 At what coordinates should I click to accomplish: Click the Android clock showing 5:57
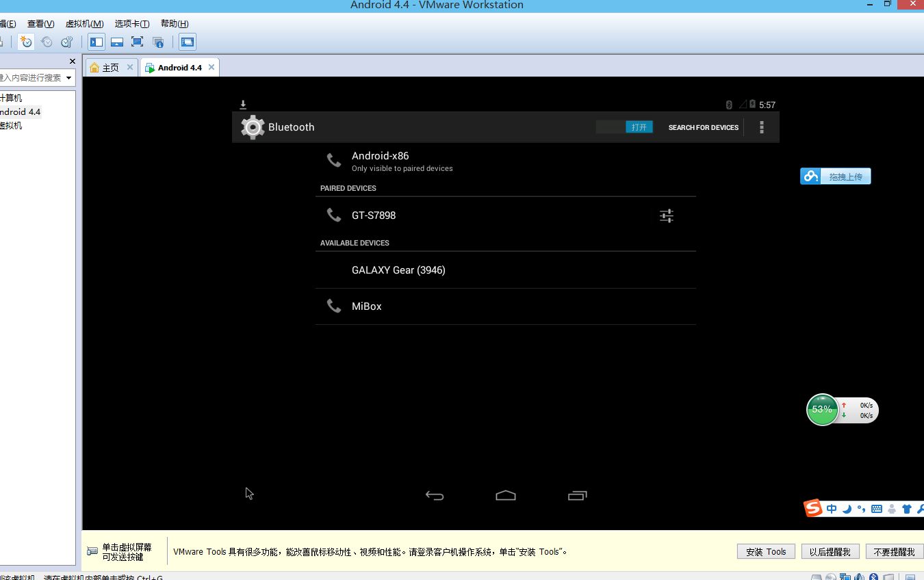[x=767, y=105]
